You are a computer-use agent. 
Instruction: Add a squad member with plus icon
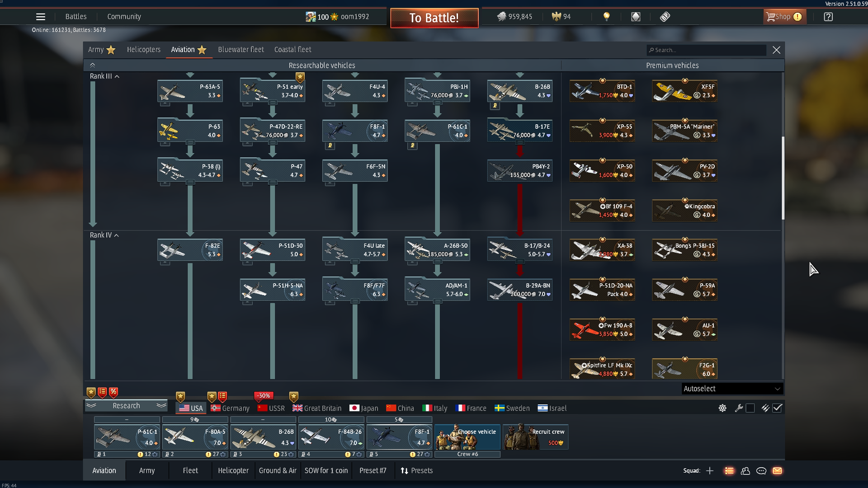coord(710,471)
